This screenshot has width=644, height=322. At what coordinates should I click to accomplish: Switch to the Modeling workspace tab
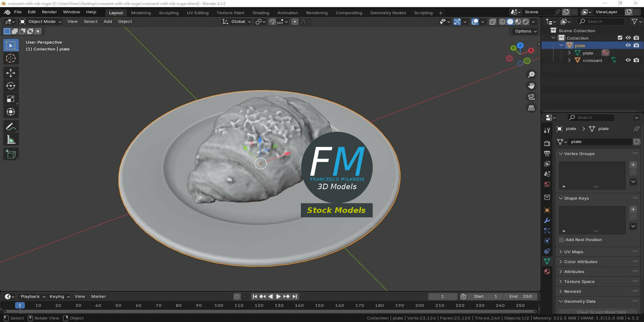click(x=141, y=13)
